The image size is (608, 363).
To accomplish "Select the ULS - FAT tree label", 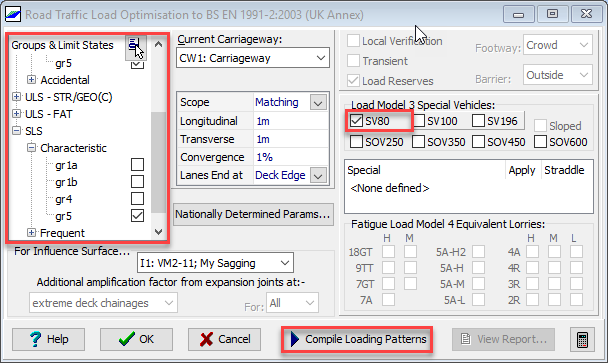I will (49, 114).
